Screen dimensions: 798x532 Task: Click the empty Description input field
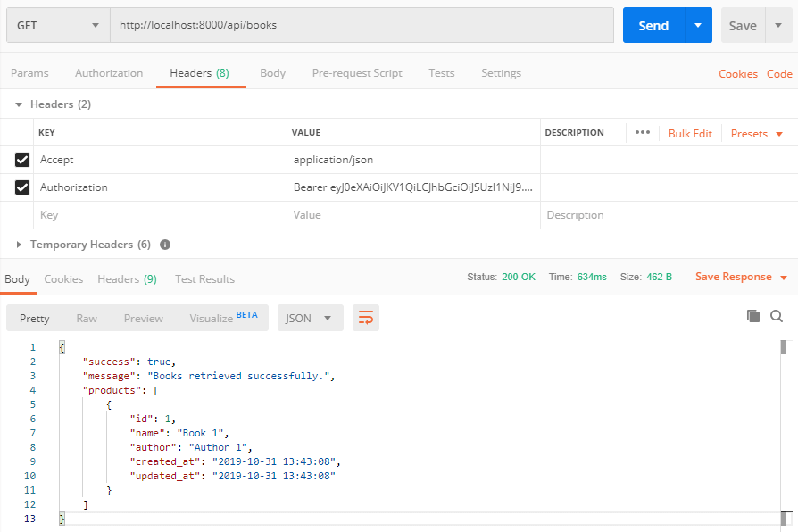coord(669,215)
